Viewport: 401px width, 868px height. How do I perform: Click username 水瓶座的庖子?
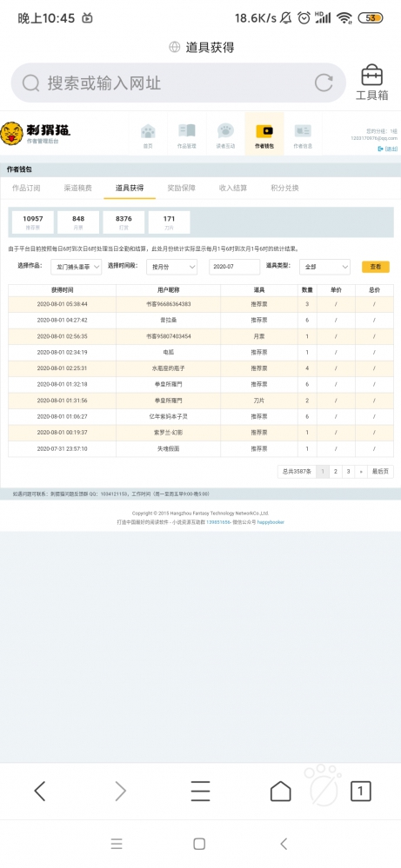(169, 368)
